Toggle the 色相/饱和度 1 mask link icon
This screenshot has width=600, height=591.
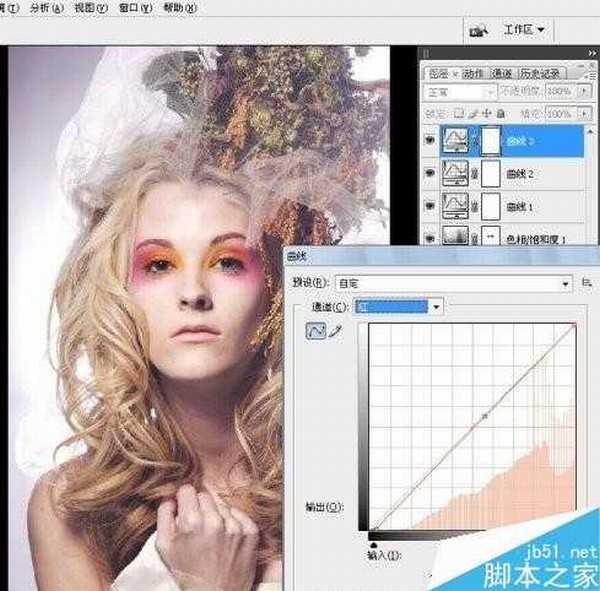[475, 239]
